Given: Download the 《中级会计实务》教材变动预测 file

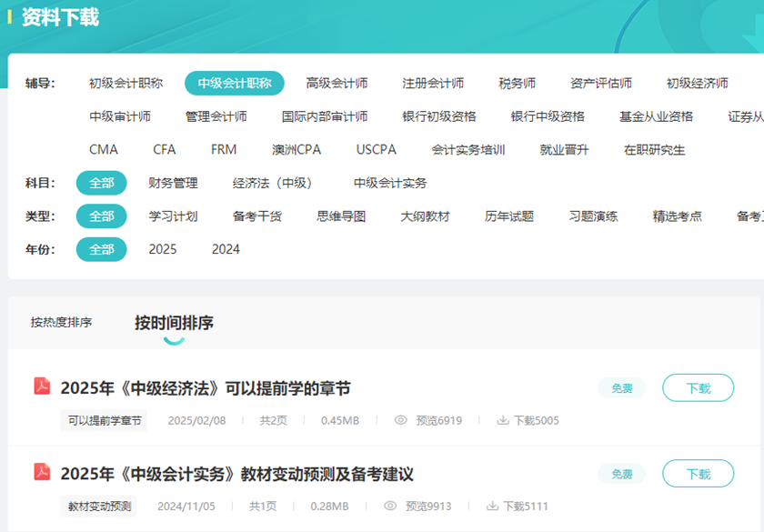Looking at the screenshot, I should click(698, 474).
